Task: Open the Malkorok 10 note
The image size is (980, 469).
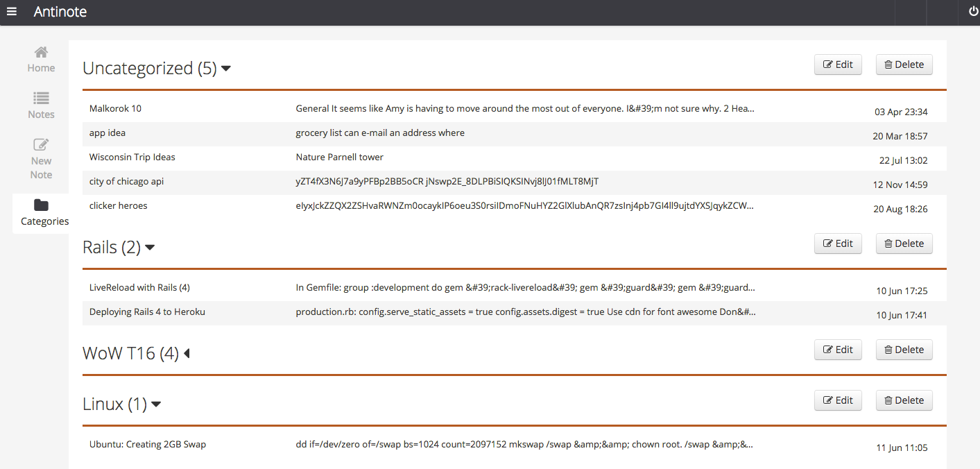Action: 115,108
